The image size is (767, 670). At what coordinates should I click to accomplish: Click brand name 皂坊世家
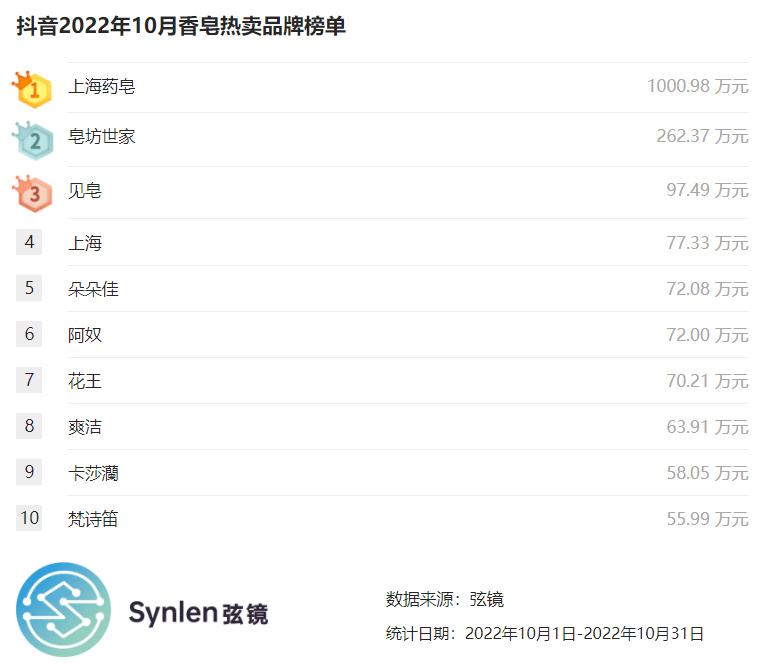coord(102,136)
